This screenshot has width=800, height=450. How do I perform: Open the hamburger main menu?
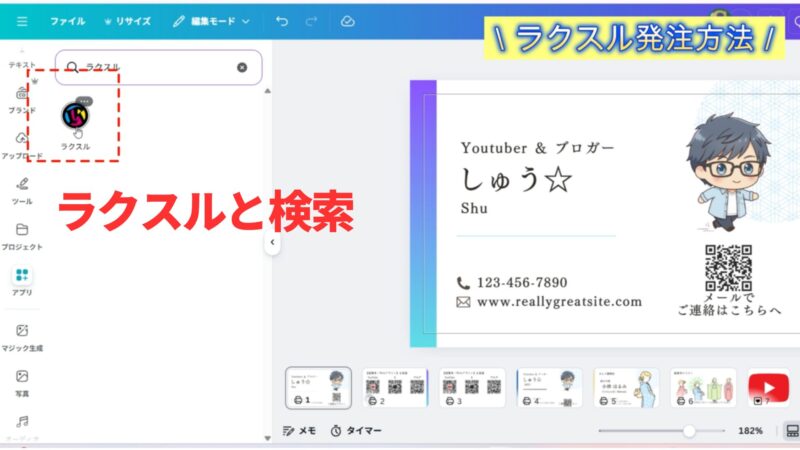(x=22, y=21)
